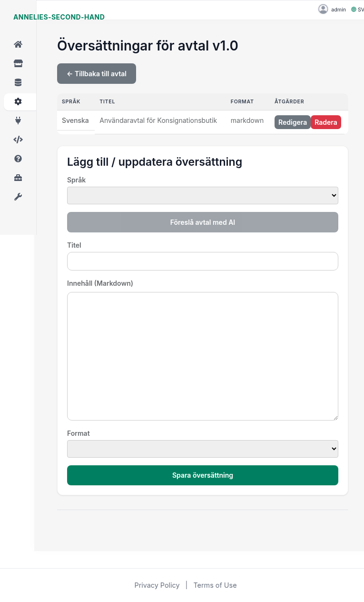Select the storefront icon in the sidebar
Image resolution: width=364 pixels, height=602 pixels.
pos(18,63)
